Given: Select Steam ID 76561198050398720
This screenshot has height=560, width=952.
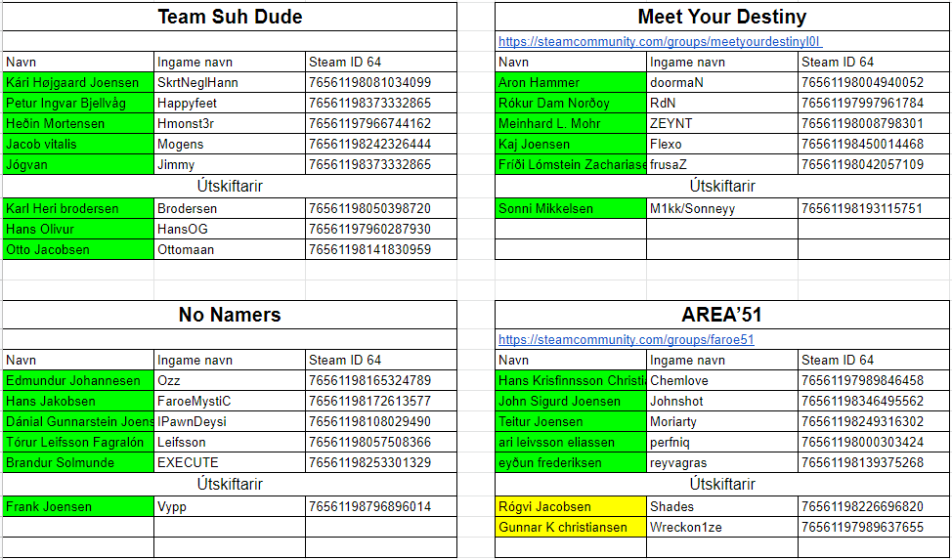Looking at the screenshot, I should point(380,209).
